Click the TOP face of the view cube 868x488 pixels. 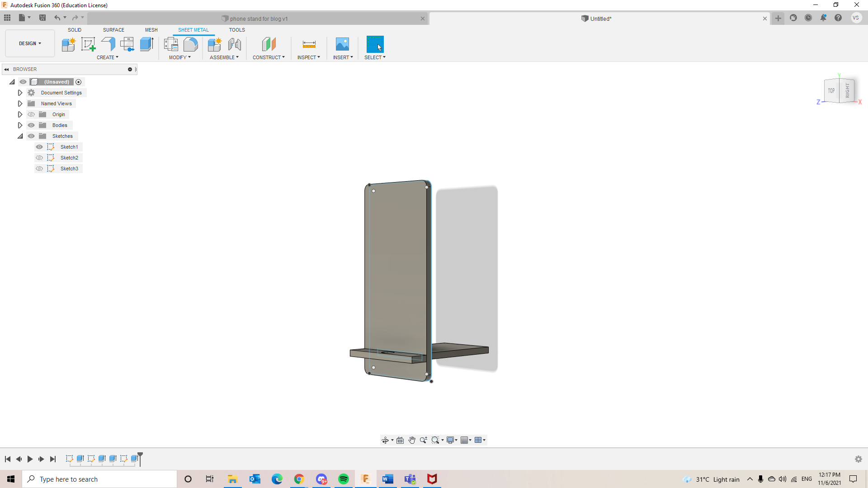(831, 91)
